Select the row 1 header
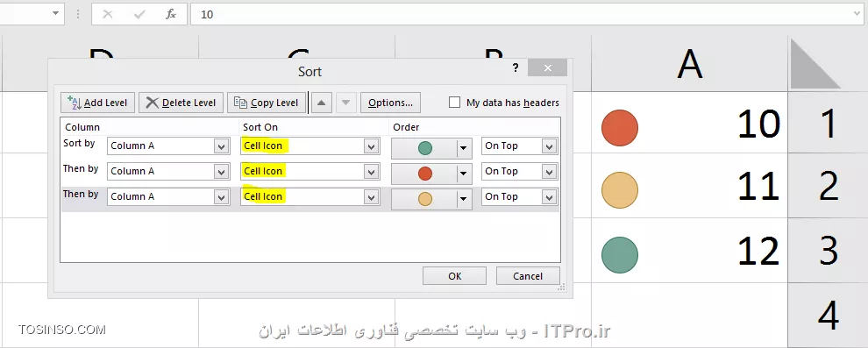868x348 pixels. 829,123
